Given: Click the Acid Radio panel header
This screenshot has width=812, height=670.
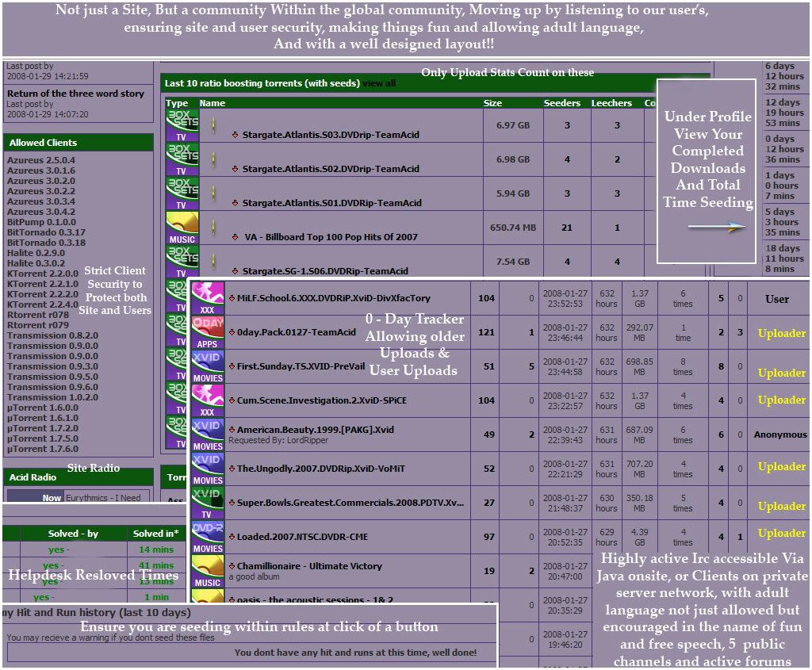Looking at the screenshot, I should [79, 477].
